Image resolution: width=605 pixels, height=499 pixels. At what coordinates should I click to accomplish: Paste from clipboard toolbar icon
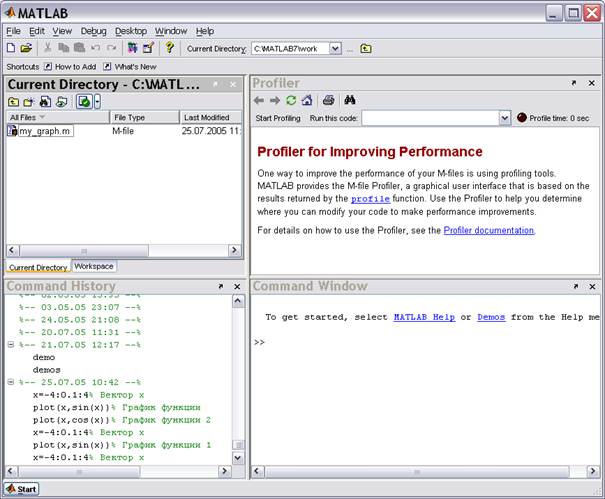point(79,48)
